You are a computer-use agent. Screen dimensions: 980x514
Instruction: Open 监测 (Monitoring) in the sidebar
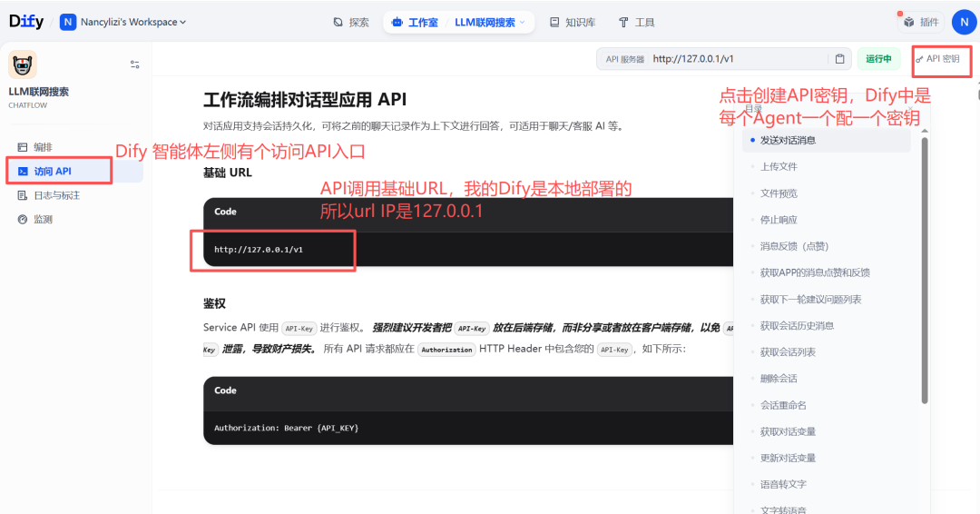75,220
